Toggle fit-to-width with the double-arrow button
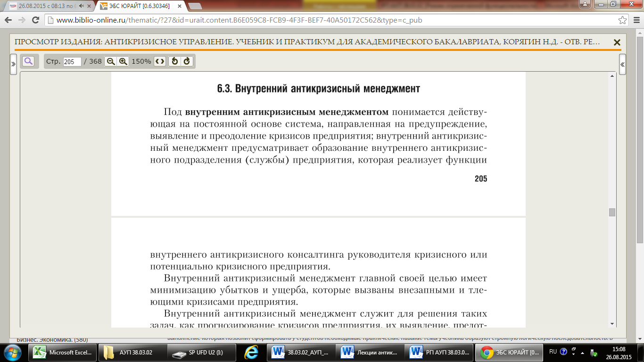The height and width of the screenshot is (362, 644). pos(160,61)
